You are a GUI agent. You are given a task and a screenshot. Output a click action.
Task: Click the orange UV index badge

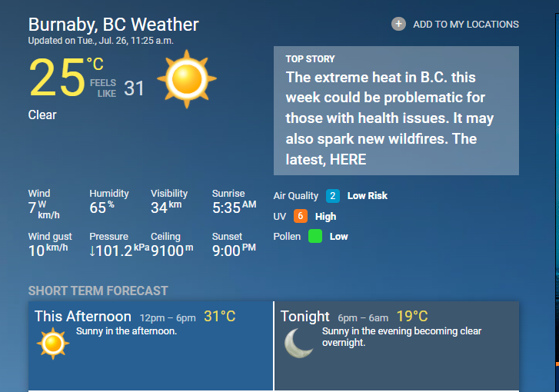[x=301, y=216]
